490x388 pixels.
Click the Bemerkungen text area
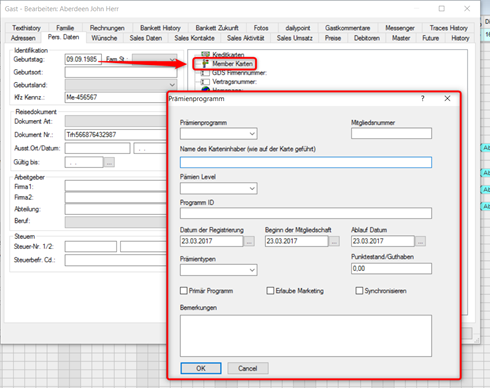[306, 336]
